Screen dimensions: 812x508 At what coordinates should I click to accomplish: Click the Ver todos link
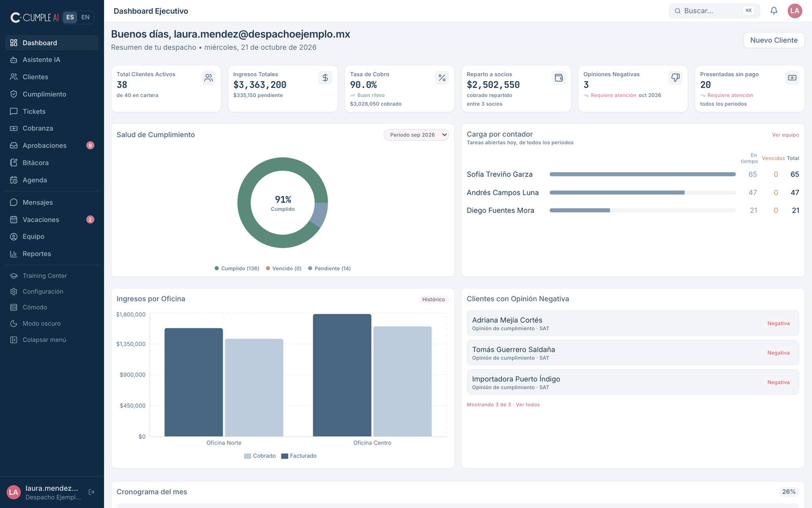528,405
